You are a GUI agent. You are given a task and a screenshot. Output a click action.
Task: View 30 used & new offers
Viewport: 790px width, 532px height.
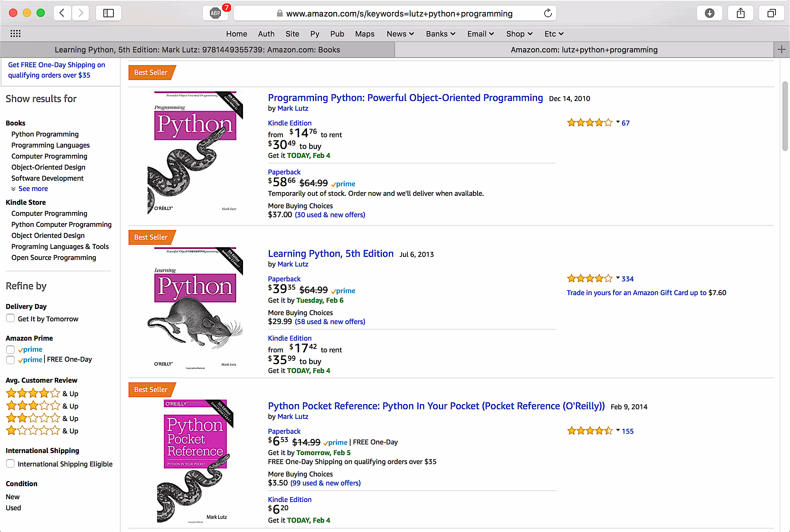click(x=330, y=215)
